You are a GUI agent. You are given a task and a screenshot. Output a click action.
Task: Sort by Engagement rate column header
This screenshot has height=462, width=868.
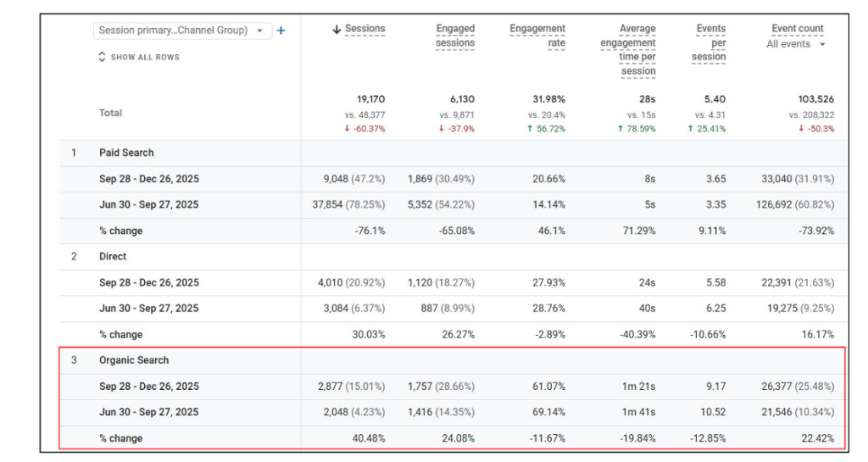click(x=537, y=36)
